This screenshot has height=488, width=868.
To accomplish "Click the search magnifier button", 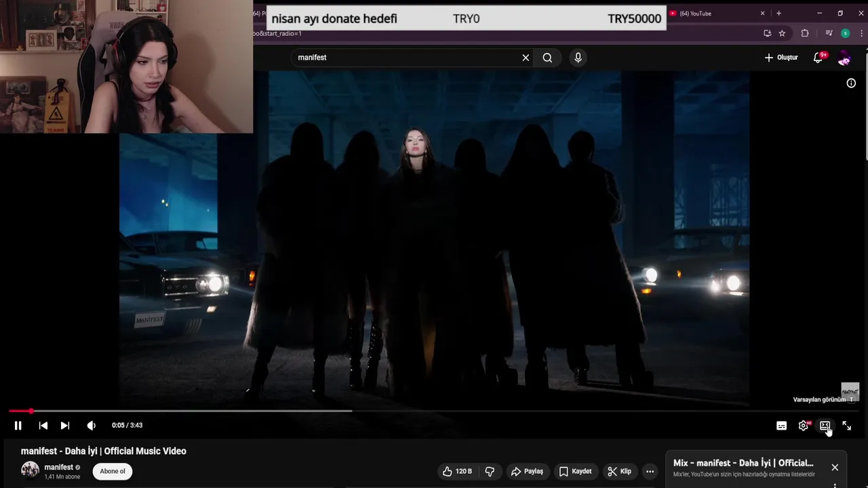I will click(547, 58).
